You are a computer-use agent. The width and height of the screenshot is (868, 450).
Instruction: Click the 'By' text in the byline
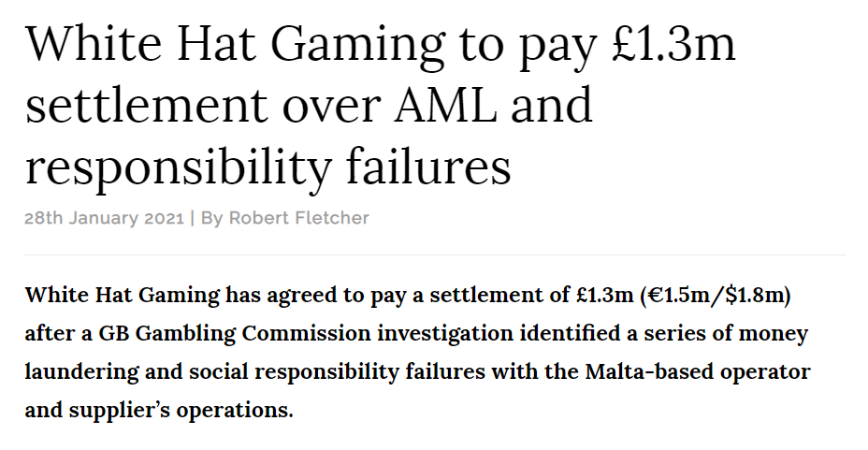click(211, 219)
